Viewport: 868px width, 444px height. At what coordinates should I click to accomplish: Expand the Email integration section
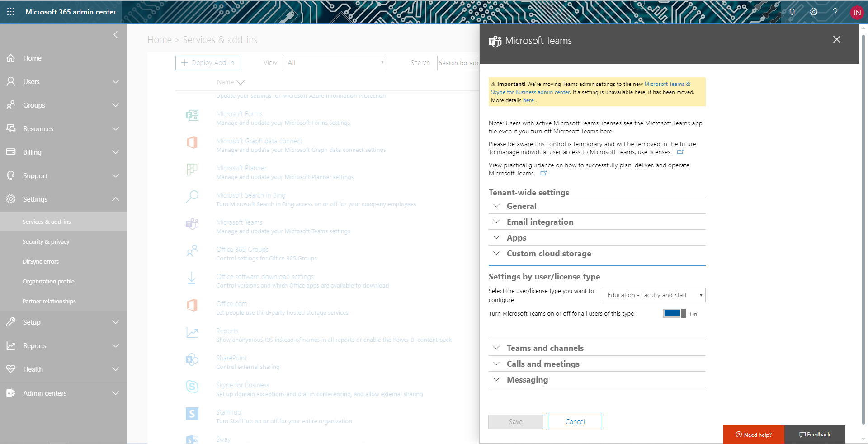[597, 222]
